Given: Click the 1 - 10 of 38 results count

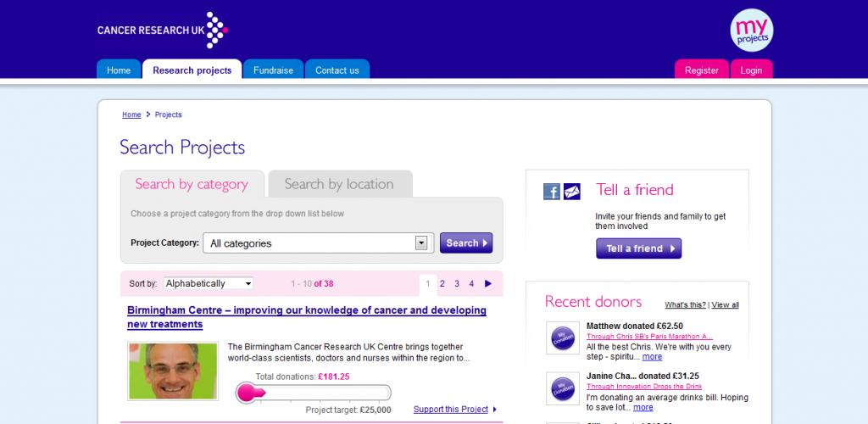Looking at the screenshot, I should click(x=312, y=283).
